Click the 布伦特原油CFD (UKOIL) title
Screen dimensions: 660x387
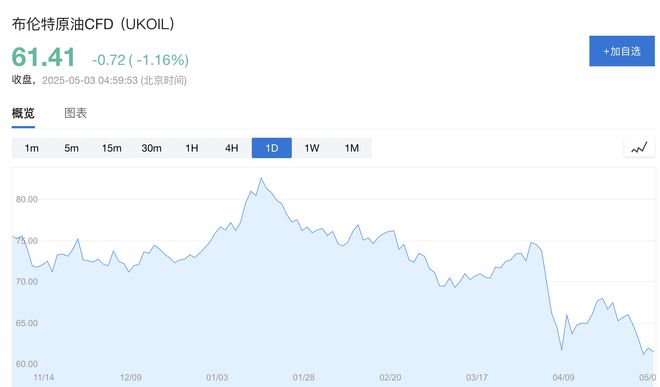(x=93, y=24)
